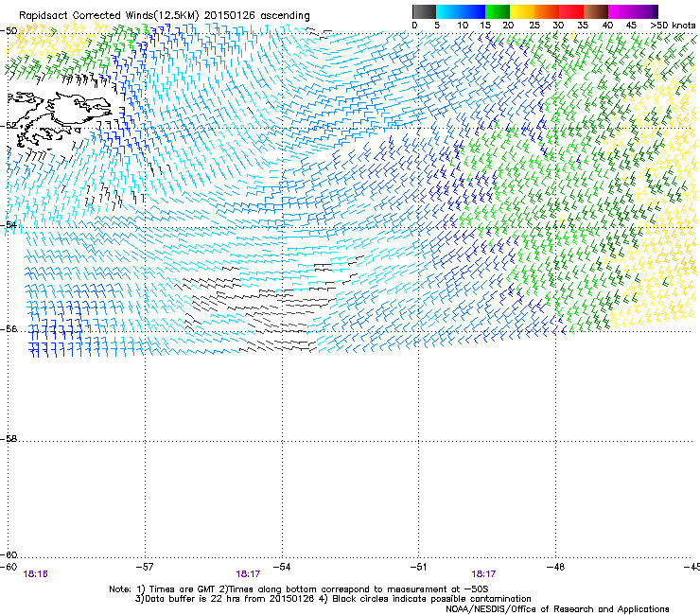Click the Falkland Islands coastline outline
Image resolution: width=700 pixels, height=615 pixels.
59,118
